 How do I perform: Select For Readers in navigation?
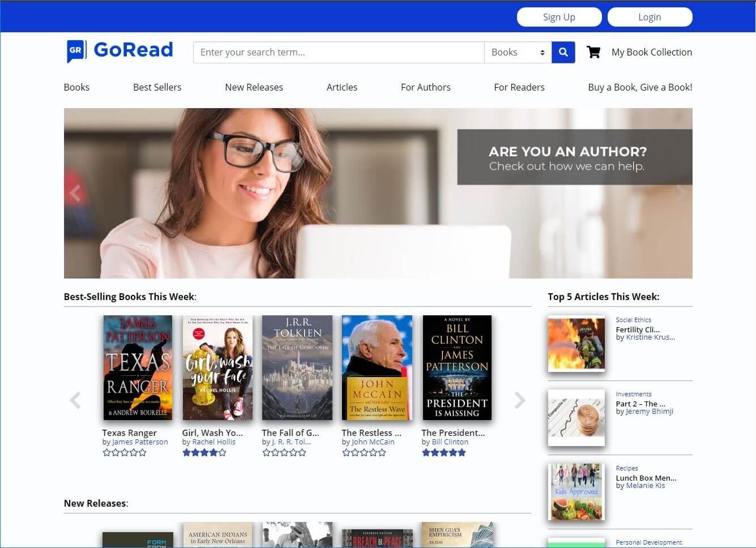(x=519, y=87)
